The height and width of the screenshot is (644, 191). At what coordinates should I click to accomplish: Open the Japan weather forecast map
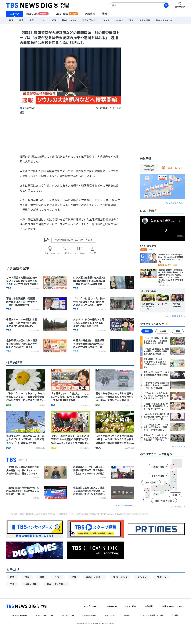click(162, 186)
